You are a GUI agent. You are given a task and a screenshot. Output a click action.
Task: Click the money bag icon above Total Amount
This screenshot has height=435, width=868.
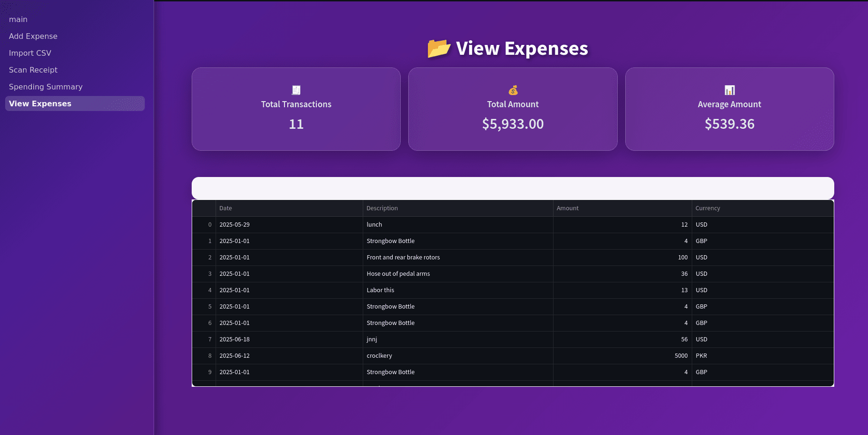[513, 90]
